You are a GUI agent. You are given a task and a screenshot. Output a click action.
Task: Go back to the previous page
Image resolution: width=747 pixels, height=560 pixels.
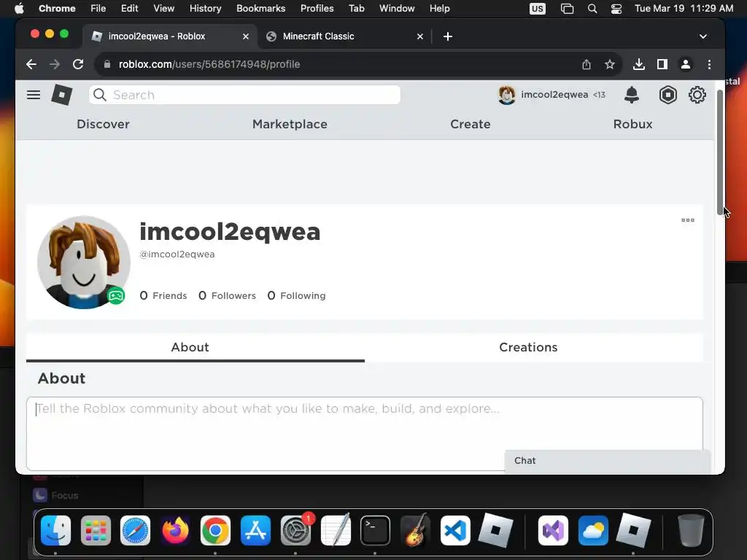point(31,64)
